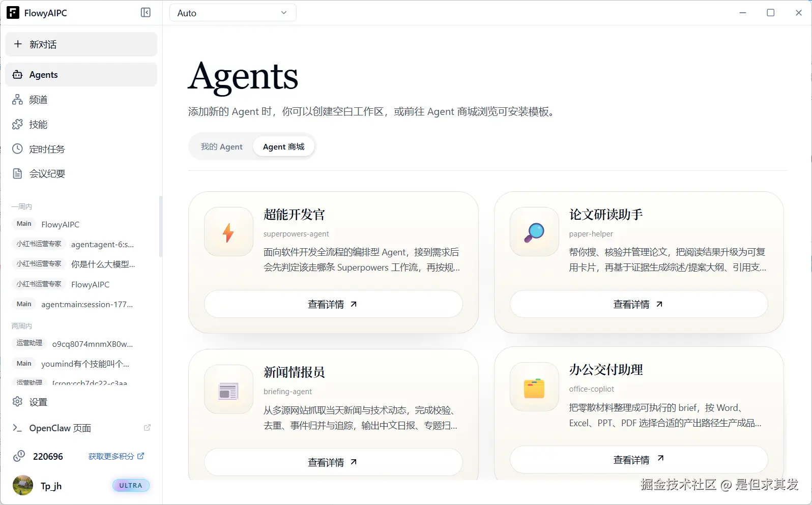The image size is (812, 505).
Task: Click the 设置 gear icon
Action: point(17,402)
